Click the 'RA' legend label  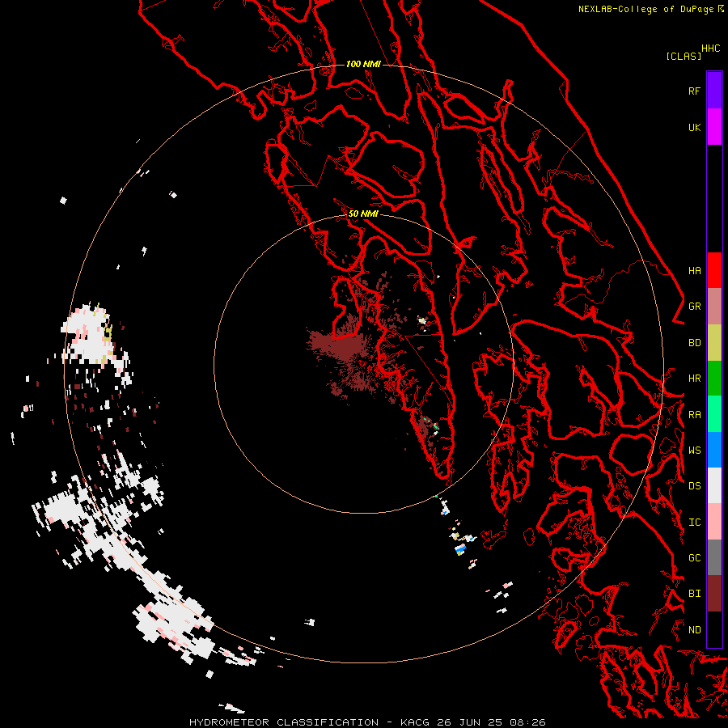694,415
